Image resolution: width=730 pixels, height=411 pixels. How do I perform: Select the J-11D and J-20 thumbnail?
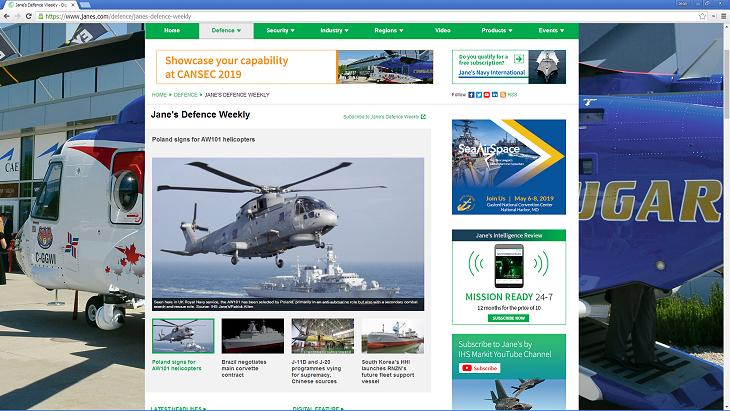[x=323, y=336]
